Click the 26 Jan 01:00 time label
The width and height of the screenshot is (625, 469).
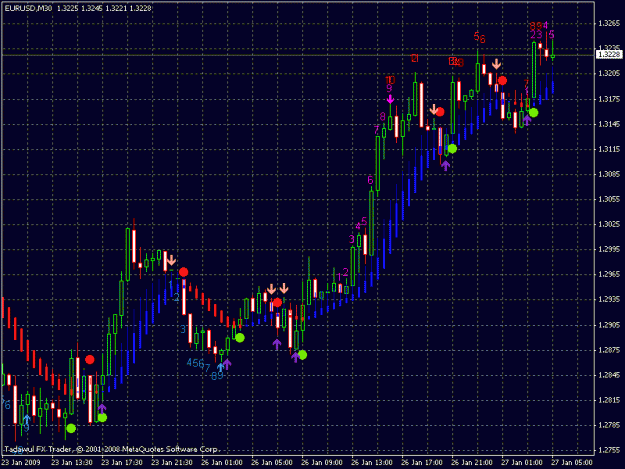pos(222,462)
